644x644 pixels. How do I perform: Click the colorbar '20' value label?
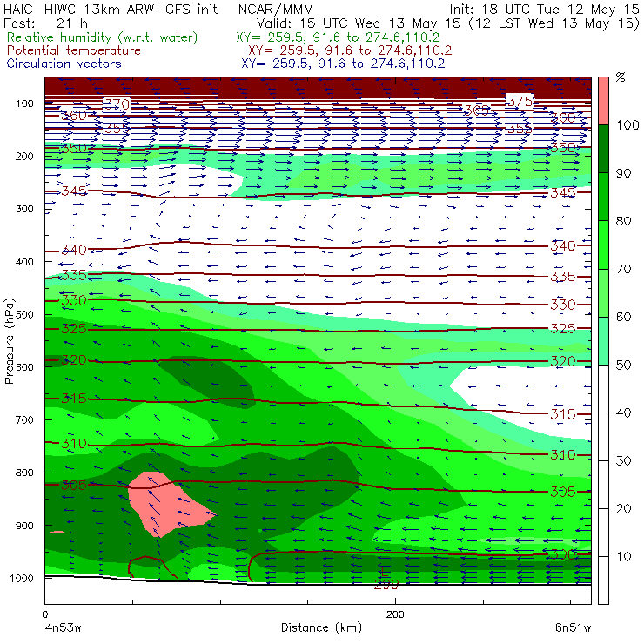tap(623, 508)
